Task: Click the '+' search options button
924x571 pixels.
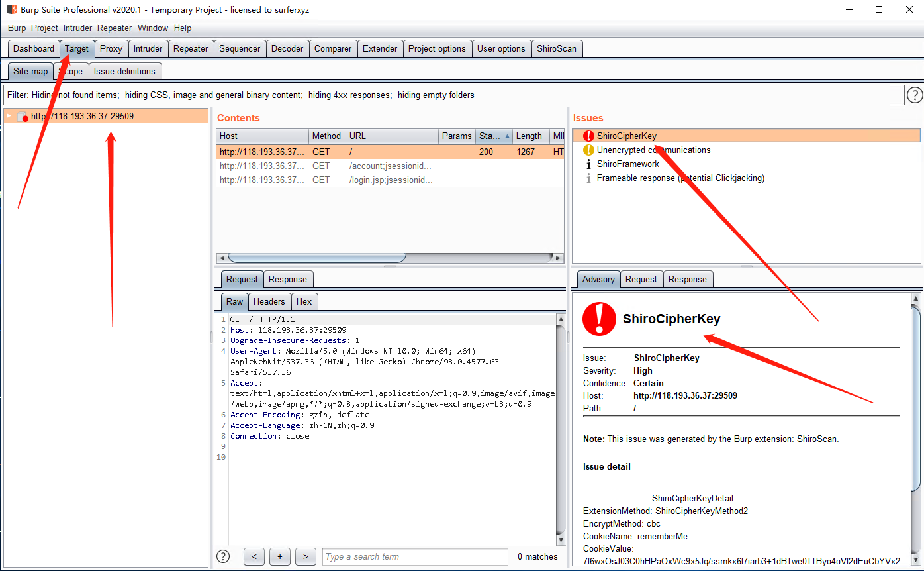Action: (280, 556)
